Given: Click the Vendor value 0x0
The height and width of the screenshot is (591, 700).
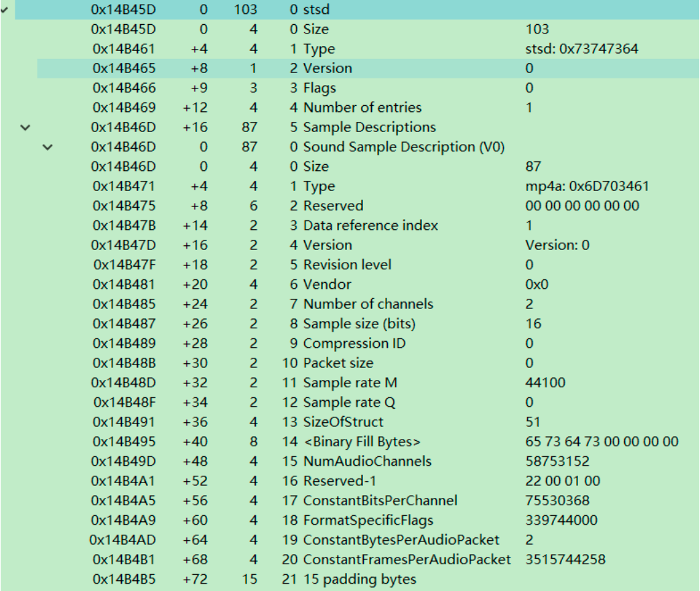Looking at the screenshot, I should [537, 285].
